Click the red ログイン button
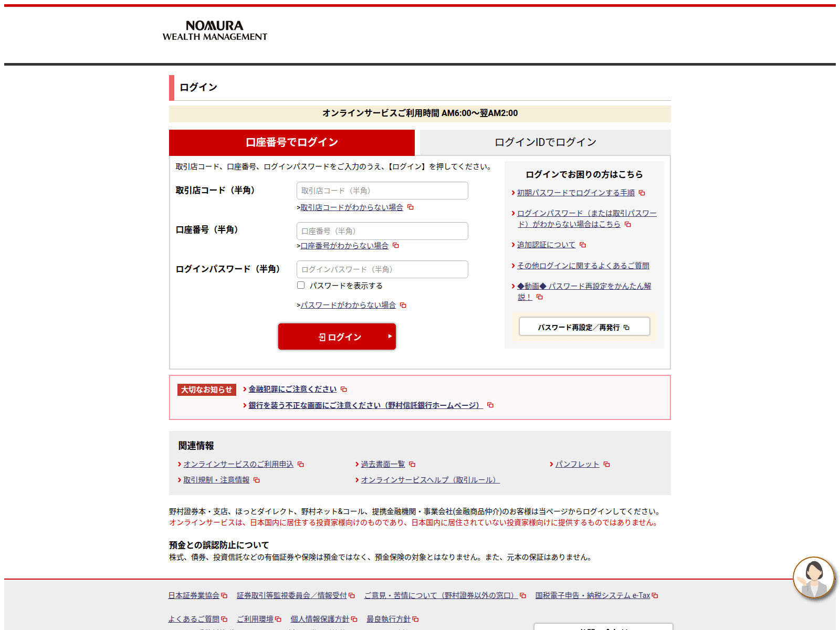Screen dimensions: 840x630 pyautogui.click(x=337, y=337)
